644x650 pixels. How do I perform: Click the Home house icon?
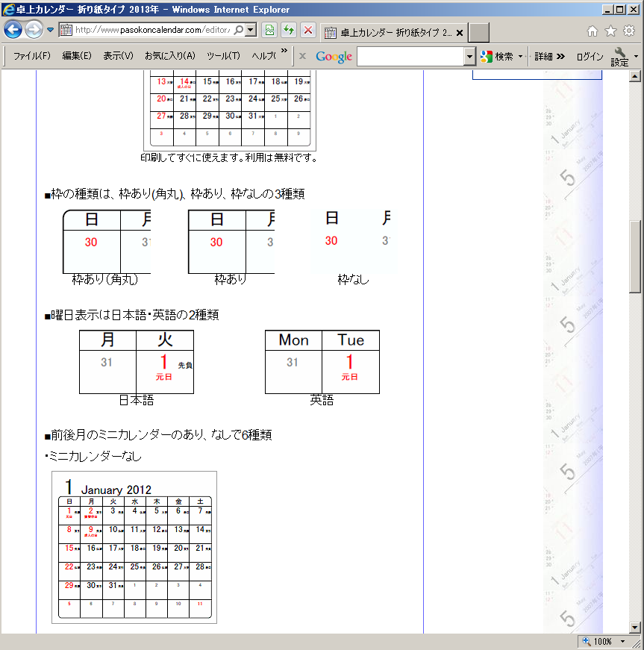coord(593,31)
